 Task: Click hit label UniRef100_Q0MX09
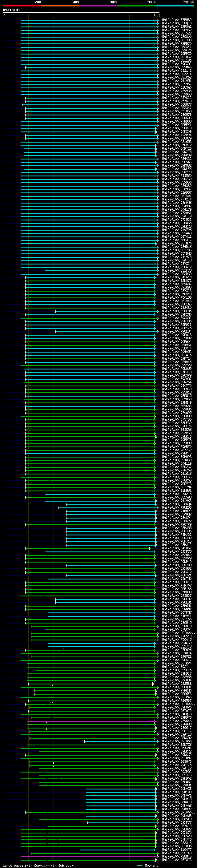tap(177, 132)
